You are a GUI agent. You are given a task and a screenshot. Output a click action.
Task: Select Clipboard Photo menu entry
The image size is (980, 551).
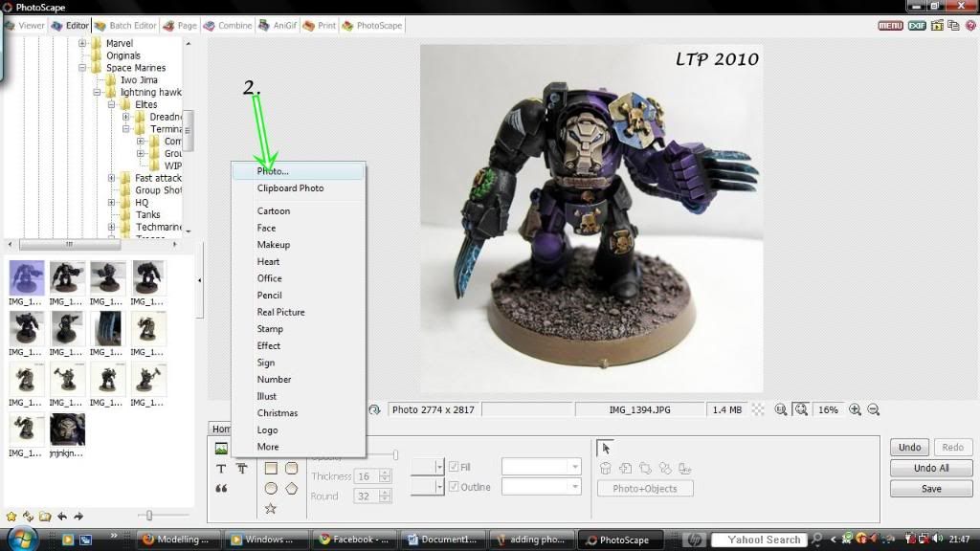pos(299,188)
